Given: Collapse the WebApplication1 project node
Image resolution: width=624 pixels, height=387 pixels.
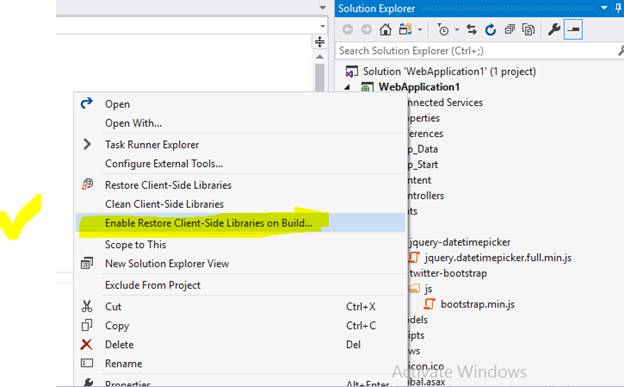Looking at the screenshot, I should pos(347,87).
